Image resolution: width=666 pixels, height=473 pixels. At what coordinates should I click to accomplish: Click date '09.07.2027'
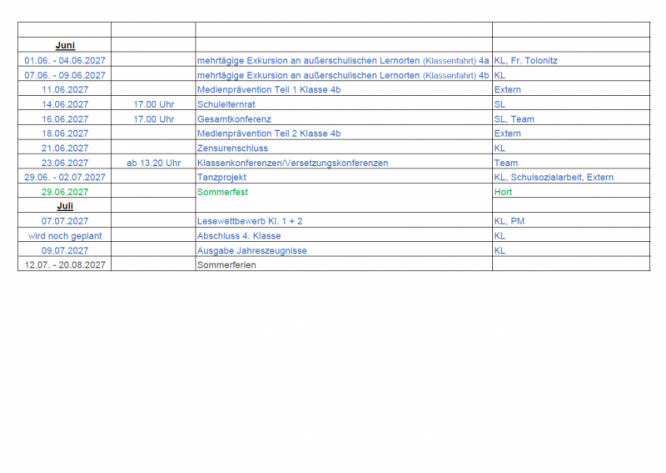pyautogui.click(x=65, y=251)
